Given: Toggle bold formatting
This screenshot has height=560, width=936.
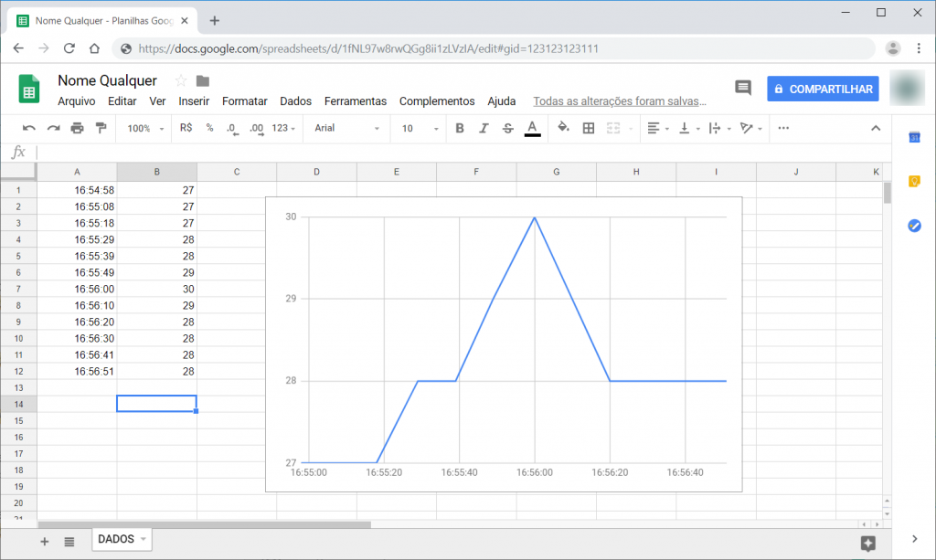Looking at the screenshot, I should 460,128.
